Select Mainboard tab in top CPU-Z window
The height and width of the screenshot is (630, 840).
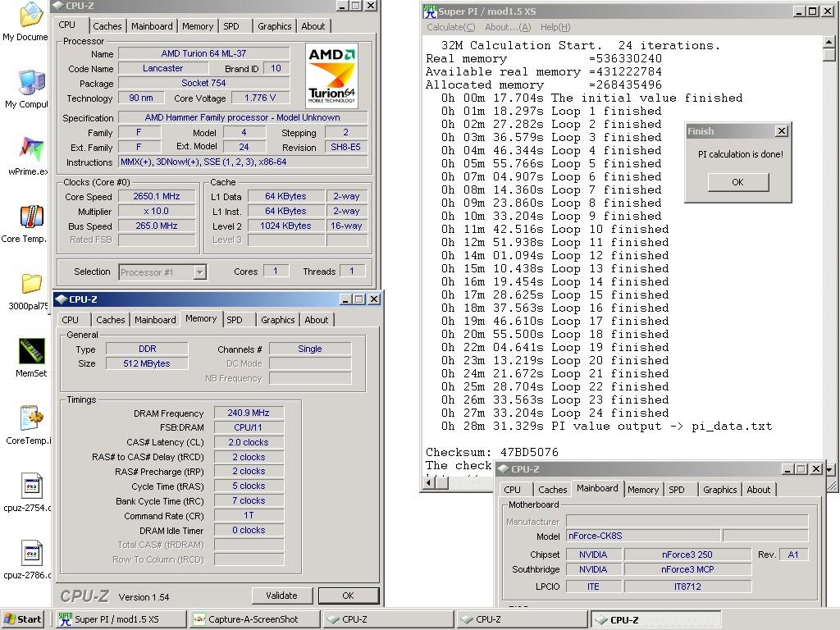pyautogui.click(x=152, y=26)
